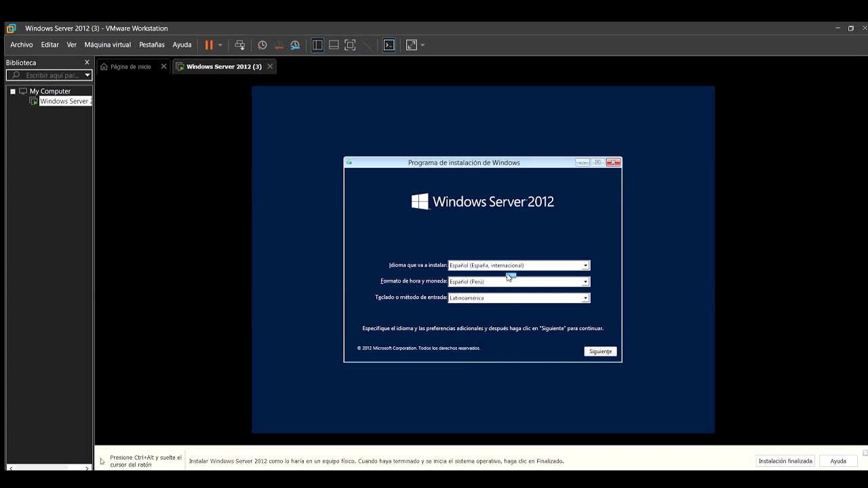Open the power options arrow beside pause
Screen dimensions: 868x488
tap(220, 45)
